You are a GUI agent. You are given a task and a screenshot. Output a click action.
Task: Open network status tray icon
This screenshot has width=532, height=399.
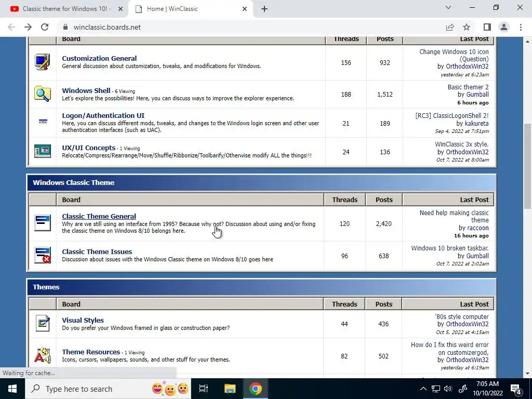click(436, 389)
